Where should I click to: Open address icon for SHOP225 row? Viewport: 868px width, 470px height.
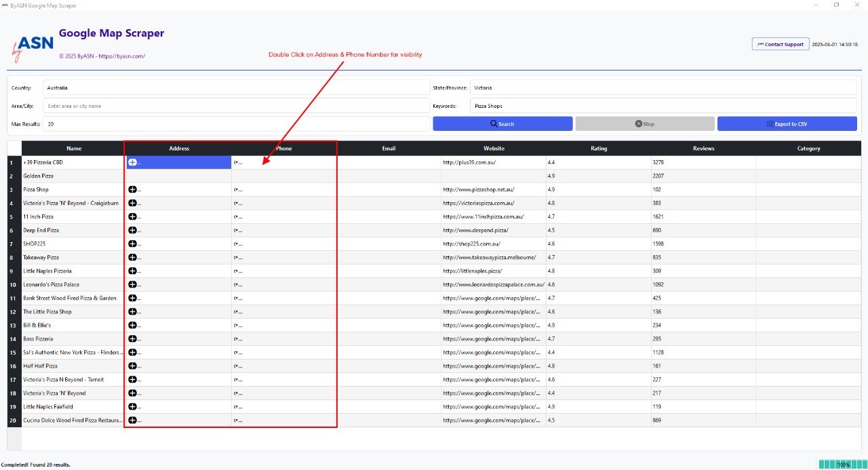[x=132, y=244]
